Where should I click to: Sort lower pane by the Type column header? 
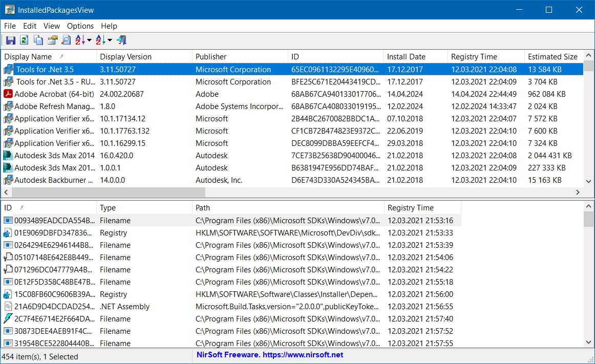click(144, 208)
